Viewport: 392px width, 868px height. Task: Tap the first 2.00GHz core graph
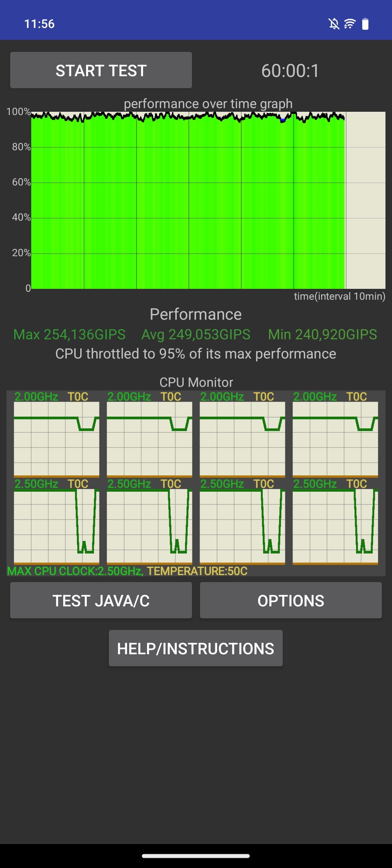tap(57, 439)
